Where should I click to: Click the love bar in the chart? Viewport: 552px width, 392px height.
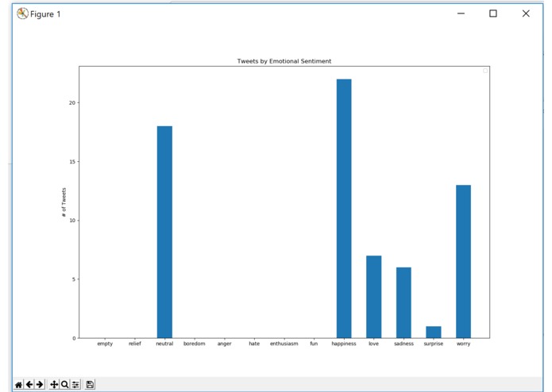click(x=373, y=297)
